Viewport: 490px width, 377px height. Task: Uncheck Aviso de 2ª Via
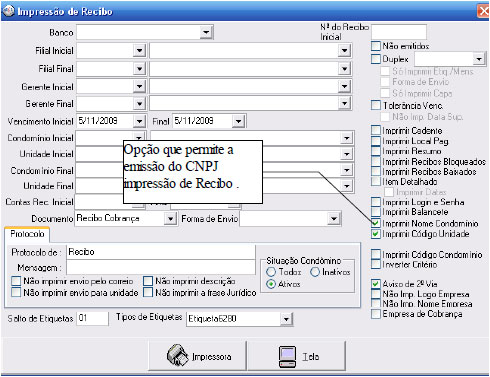[376, 284]
